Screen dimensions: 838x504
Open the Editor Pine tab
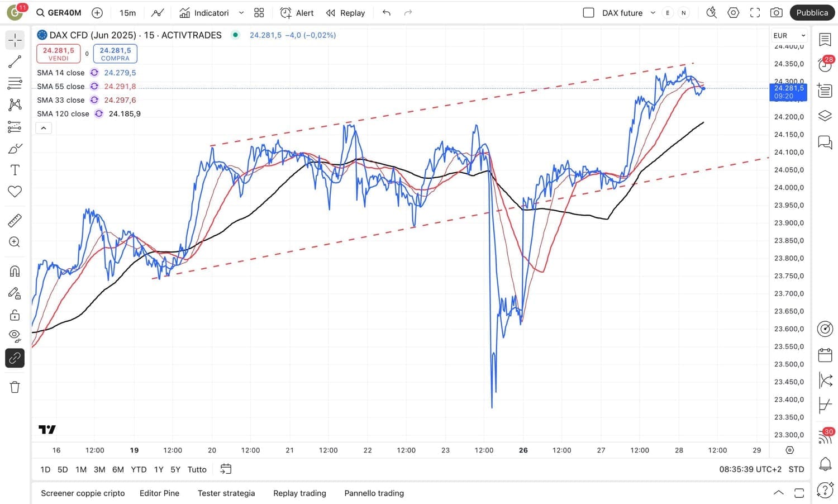click(x=159, y=493)
